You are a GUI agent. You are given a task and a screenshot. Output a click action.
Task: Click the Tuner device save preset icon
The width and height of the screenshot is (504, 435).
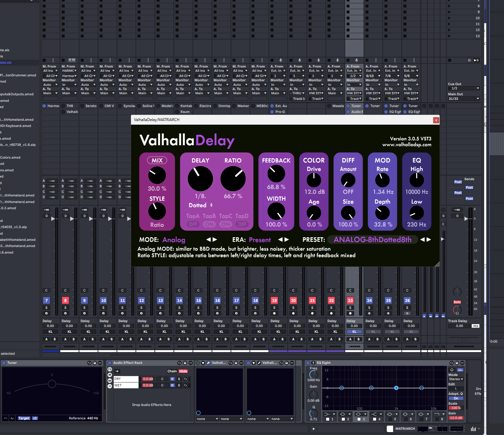(x=95, y=363)
